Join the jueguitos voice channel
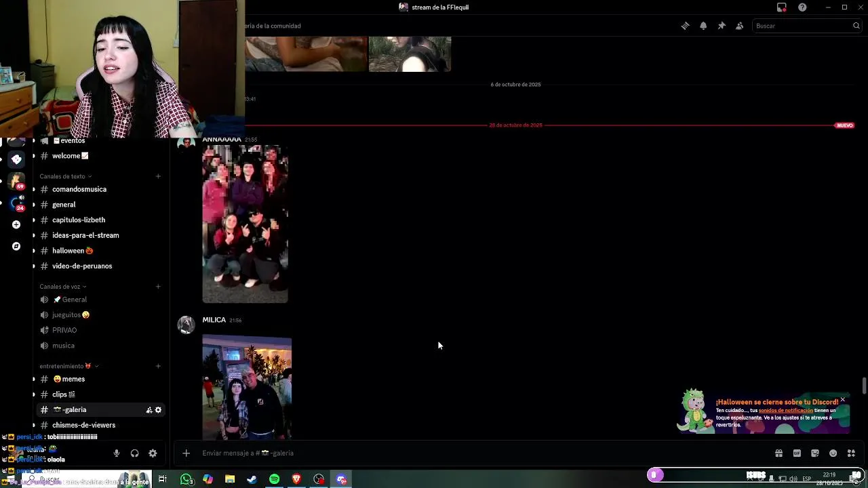This screenshot has height=488, width=868. (100, 314)
